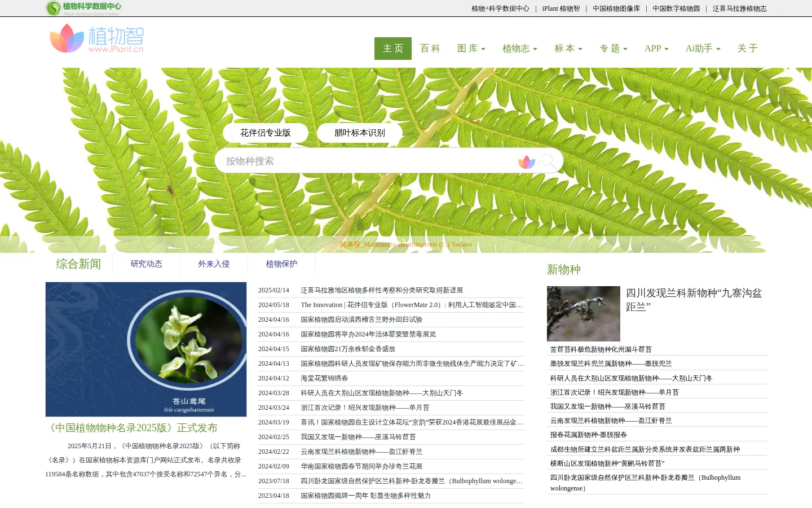
Task: Expand the 标本 dropdown menu
Action: [x=568, y=49]
